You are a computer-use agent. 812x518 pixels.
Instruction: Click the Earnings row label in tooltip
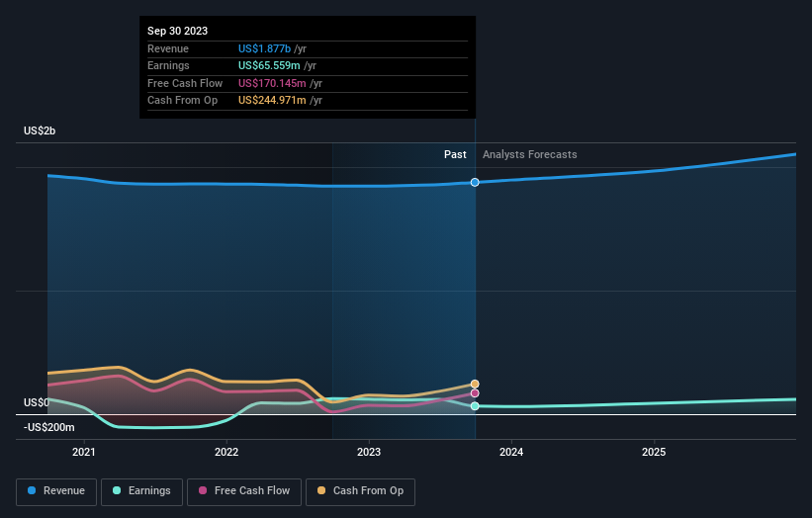(x=168, y=65)
